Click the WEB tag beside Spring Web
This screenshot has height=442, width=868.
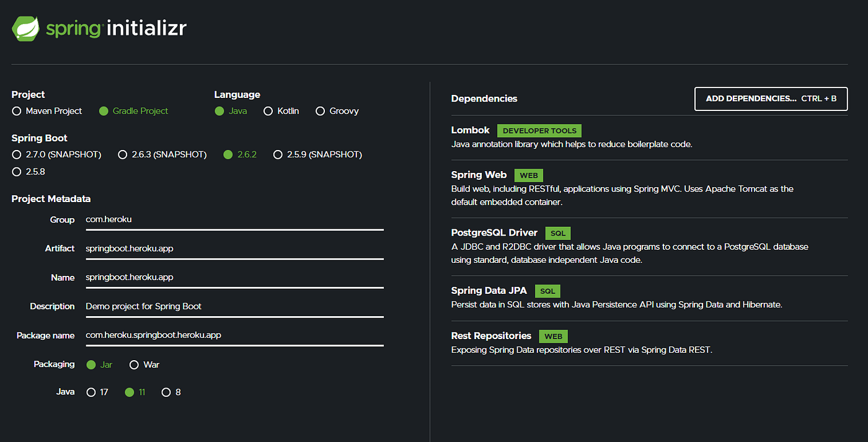pyautogui.click(x=529, y=175)
